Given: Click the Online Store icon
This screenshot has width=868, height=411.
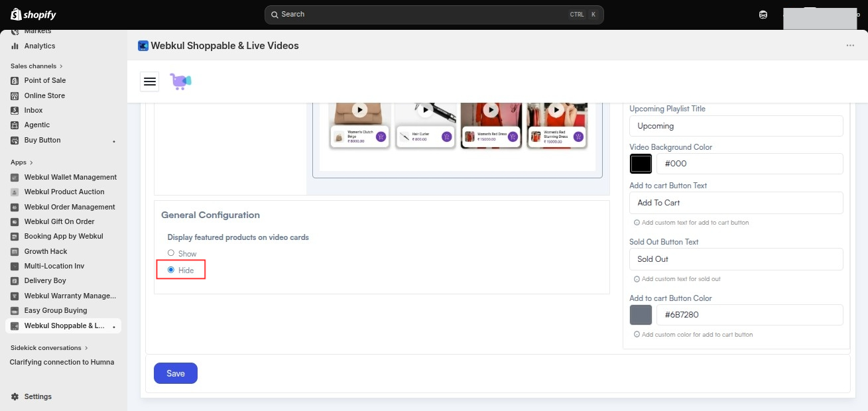Looking at the screenshot, I should [15, 95].
